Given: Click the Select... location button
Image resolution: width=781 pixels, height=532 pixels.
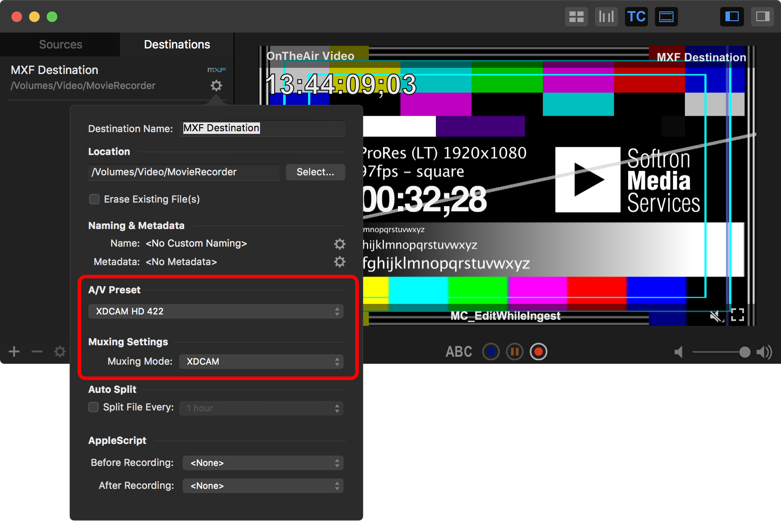Looking at the screenshot, I should [x=315, y=172].
